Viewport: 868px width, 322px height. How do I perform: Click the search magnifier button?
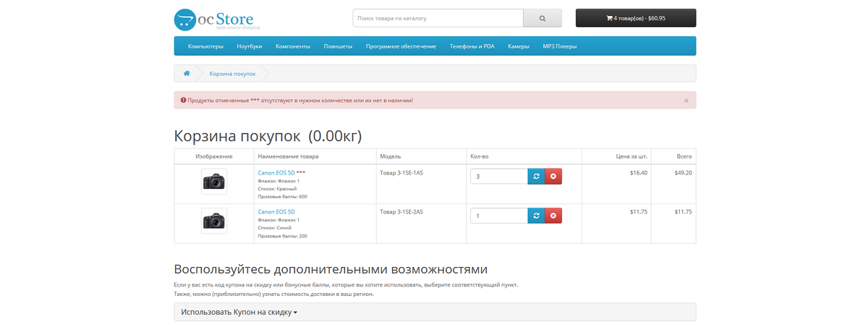pos(542,18)
